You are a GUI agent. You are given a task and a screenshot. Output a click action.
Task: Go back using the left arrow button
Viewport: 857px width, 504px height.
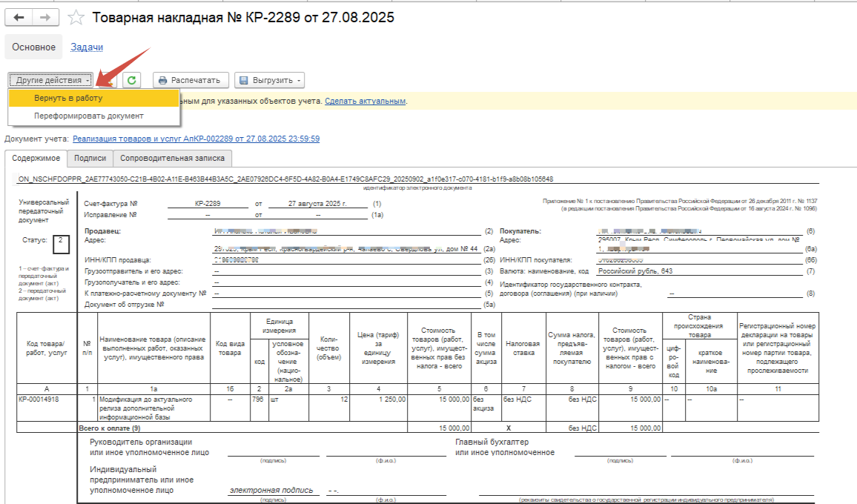pyautogui.click(x=19, y=17)
